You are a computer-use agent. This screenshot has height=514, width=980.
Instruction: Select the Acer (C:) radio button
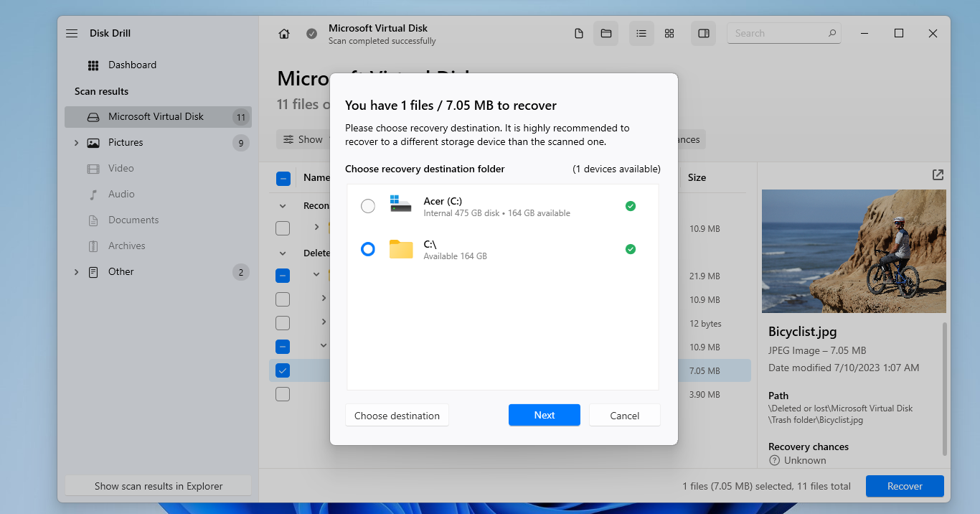tap(368, 206)
